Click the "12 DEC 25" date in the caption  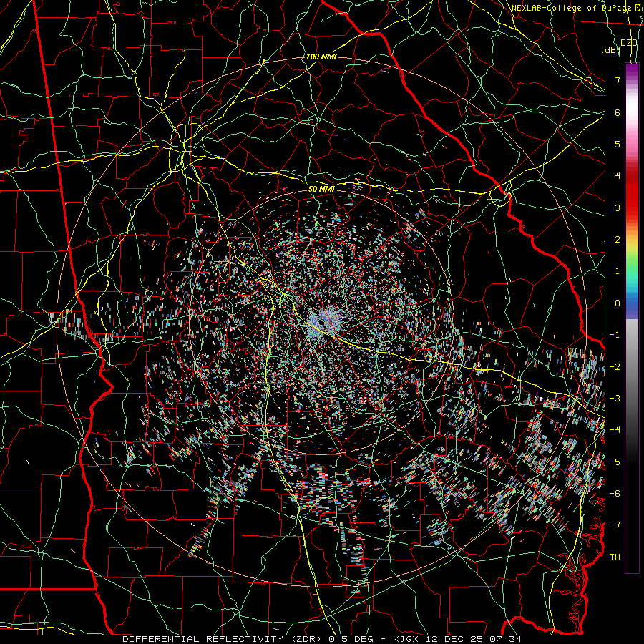455,639
